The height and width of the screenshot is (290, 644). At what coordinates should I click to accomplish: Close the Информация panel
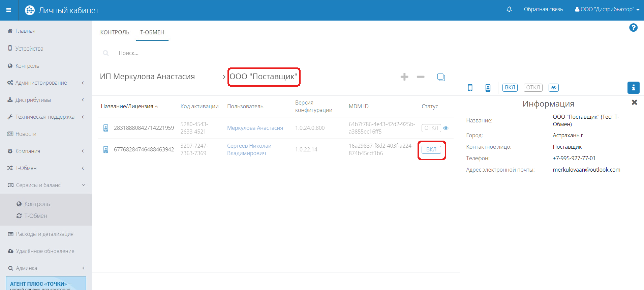[634, 102]
